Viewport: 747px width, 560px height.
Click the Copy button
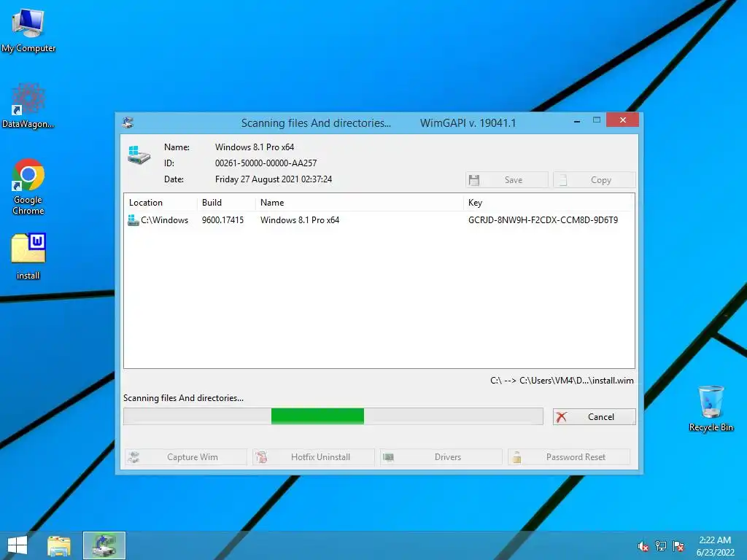coord(594,180)
